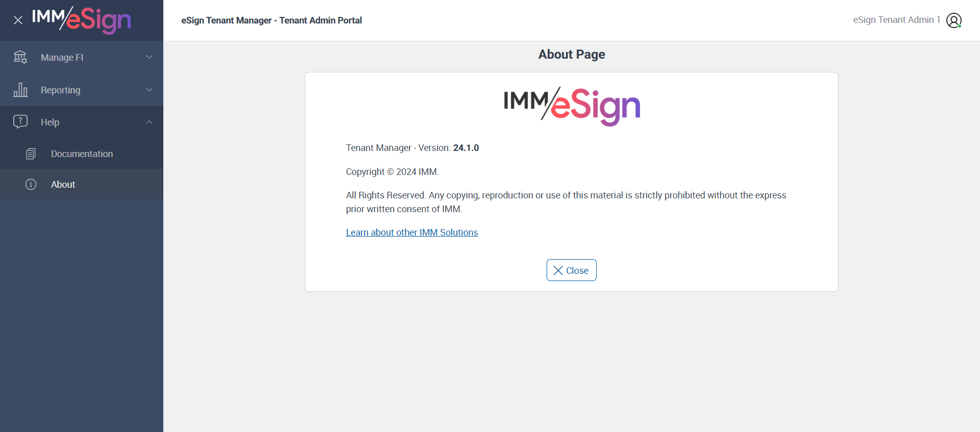Click the Documentation page icon

pos(31,154)
